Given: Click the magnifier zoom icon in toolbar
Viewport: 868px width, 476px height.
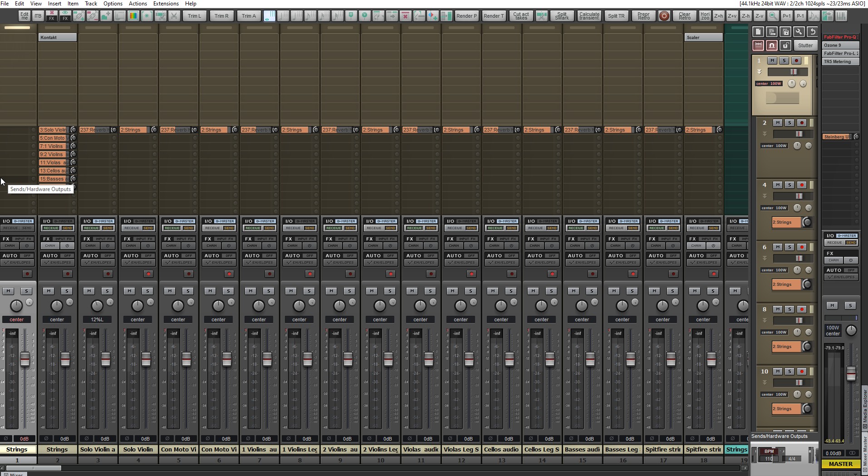Looking at the screenshot, I should pyautogui.click(x=773, y=16).
